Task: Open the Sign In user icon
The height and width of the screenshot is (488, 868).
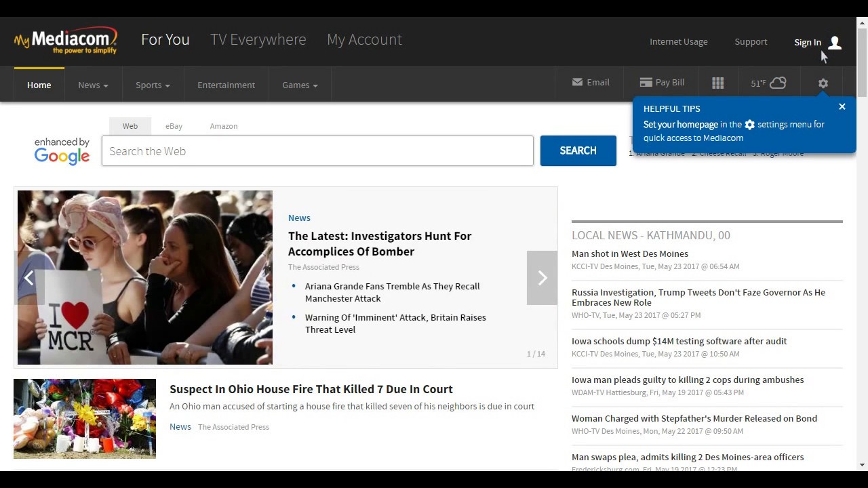Action: [835, 43]
